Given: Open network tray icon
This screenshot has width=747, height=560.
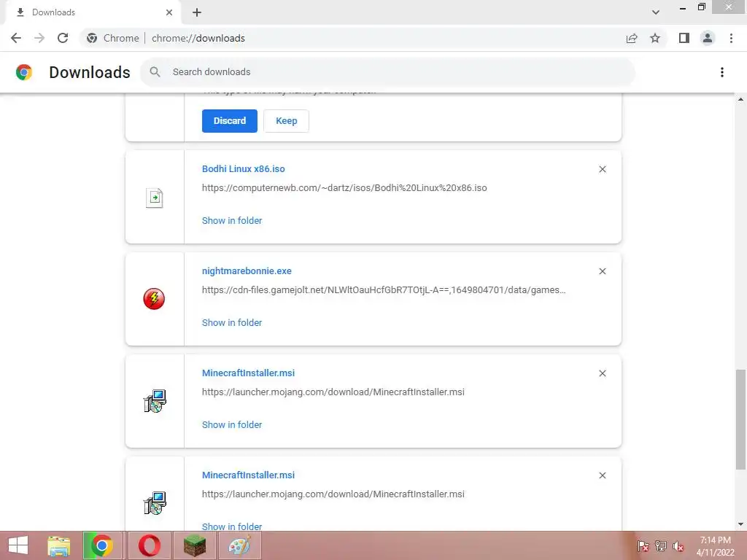Looking at the screenshot, I should 661,545.
